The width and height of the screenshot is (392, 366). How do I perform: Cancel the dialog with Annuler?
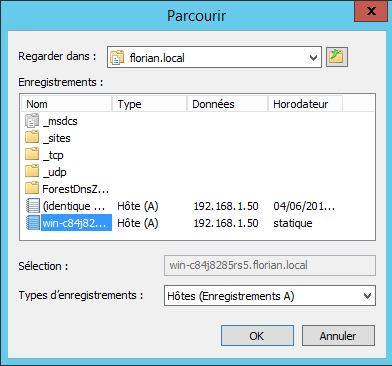[x=338, y=336]
